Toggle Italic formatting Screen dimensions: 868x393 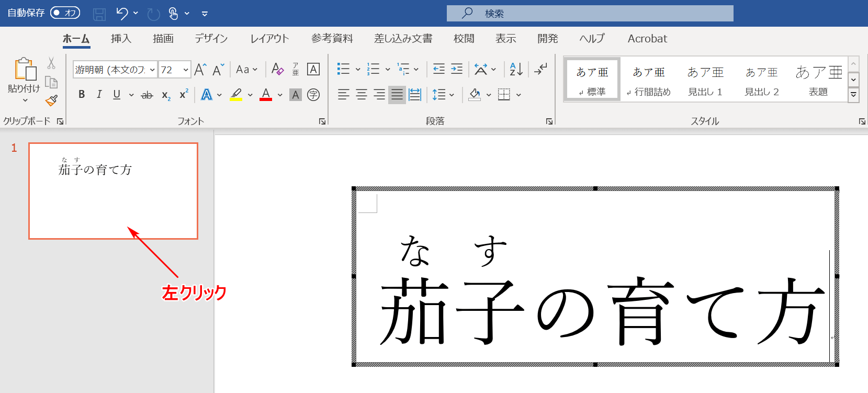pyautogui.click(x=99, y=95)
